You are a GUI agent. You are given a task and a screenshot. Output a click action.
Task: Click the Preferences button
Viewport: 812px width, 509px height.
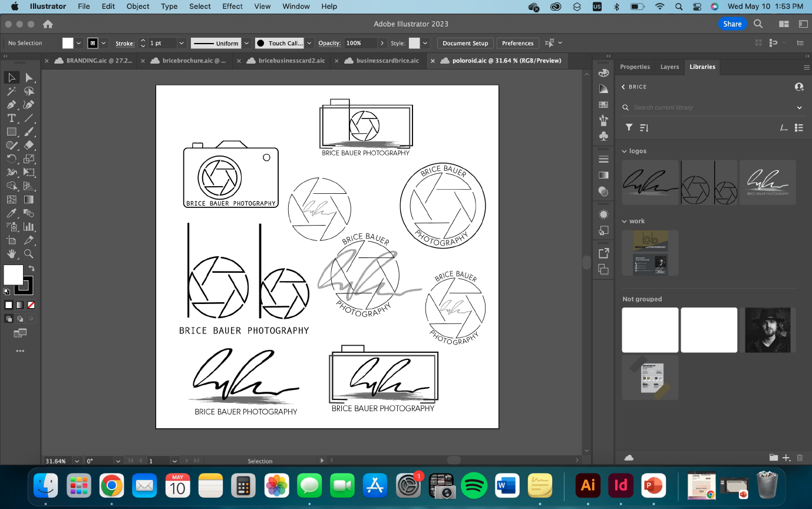click(x=518, y=43)
